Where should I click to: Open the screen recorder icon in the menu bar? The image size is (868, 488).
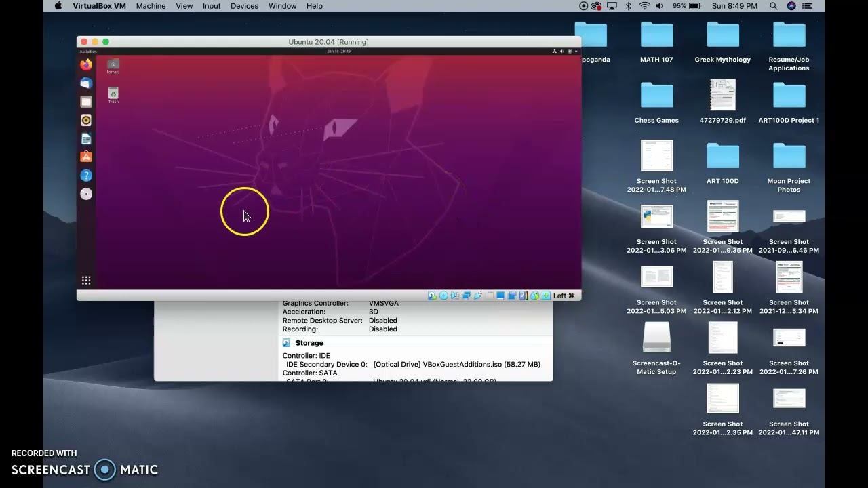tap(584, 6)
